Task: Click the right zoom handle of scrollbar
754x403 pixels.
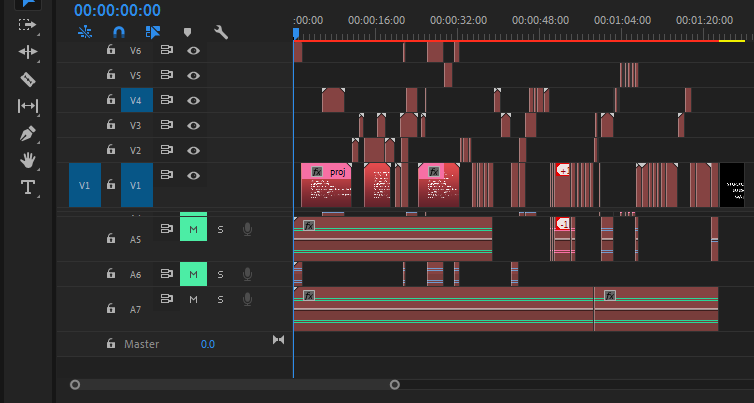Action: click(395, 385)
